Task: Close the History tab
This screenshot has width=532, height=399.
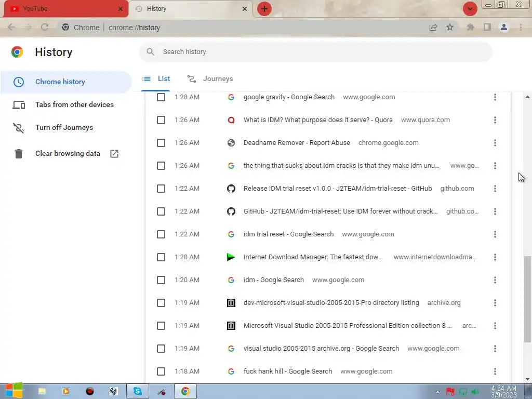Action: coord(245,9)
